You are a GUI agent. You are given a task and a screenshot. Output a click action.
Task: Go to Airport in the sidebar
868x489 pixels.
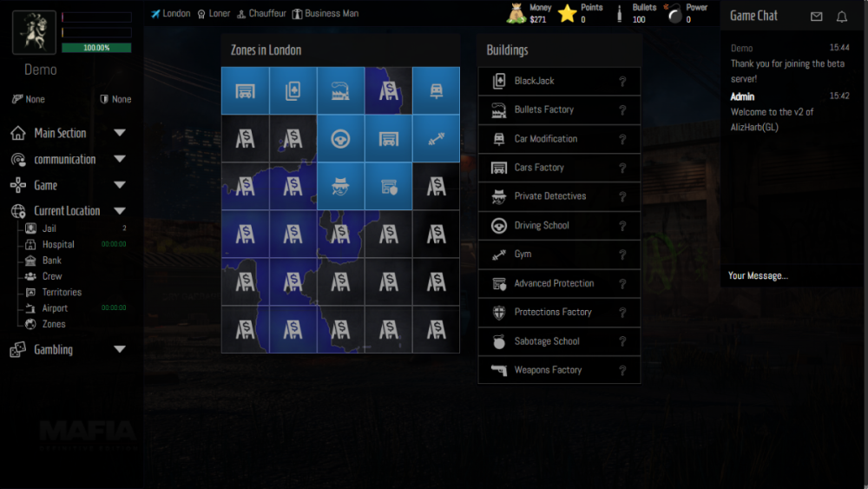click(54, 308)
